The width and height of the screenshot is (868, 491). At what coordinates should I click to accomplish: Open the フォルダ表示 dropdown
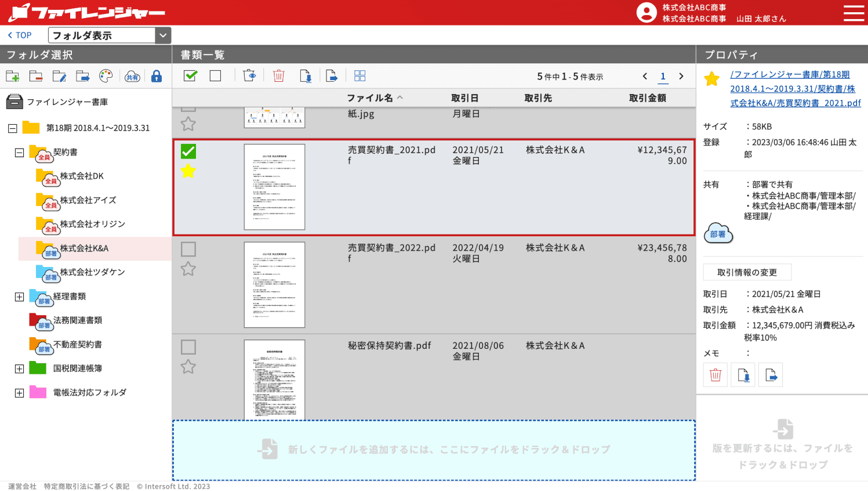coord(163,35)
